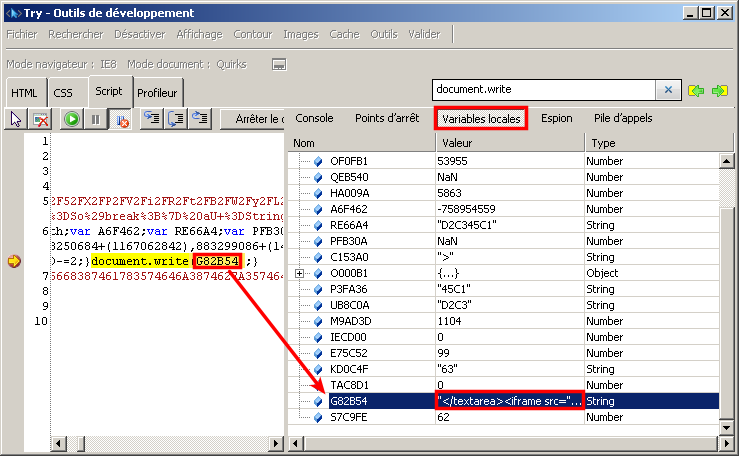This screenshot has height=456, width=739.
Task: Click the step into icon
Action: coord(152,119)
